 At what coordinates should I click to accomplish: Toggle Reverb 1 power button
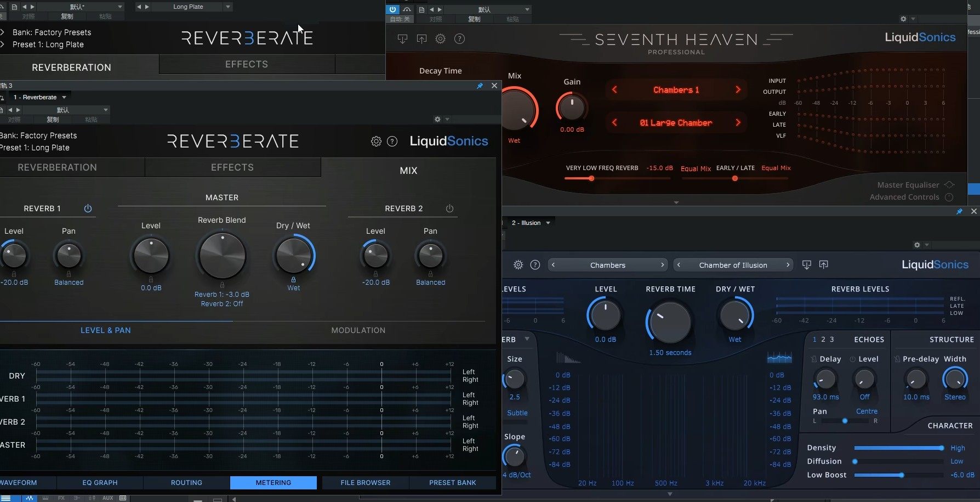(x=88, y=208)
